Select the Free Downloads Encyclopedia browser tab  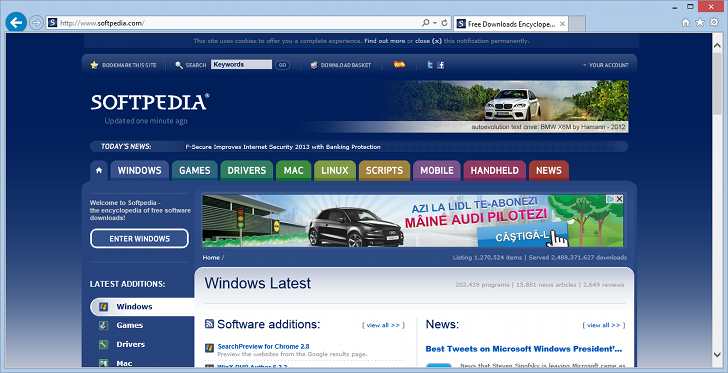point(511,24)
